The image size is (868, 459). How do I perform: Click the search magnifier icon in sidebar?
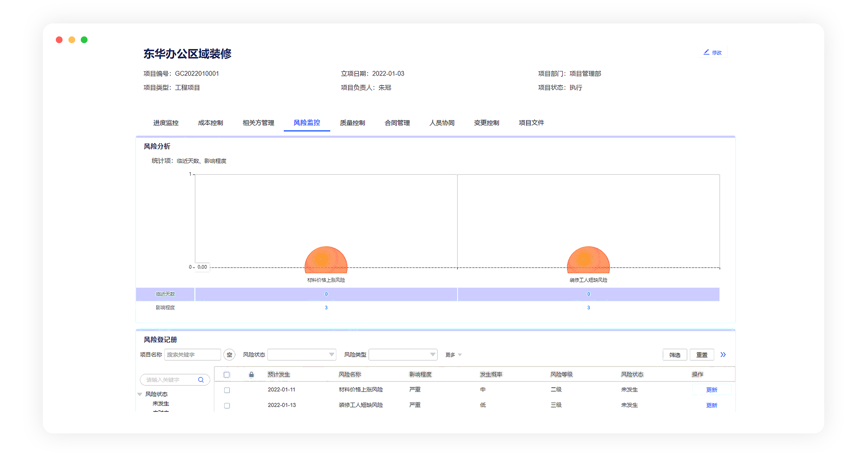click(x=201, y=380)
